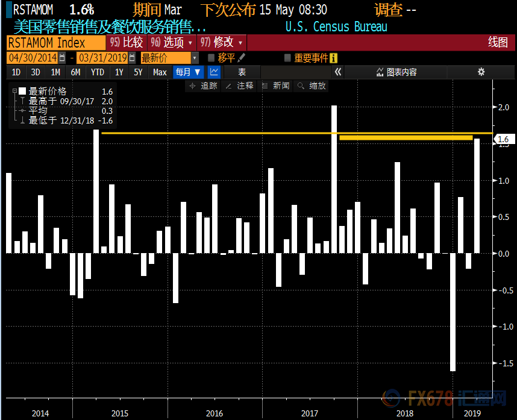
Task: Toggle the 移平 checkbox
Action: pyautogui.click(x=211, y=58)
